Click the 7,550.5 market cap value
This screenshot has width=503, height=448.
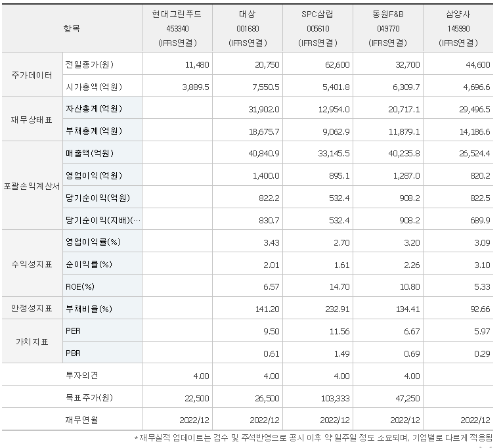tap(265, 87)
